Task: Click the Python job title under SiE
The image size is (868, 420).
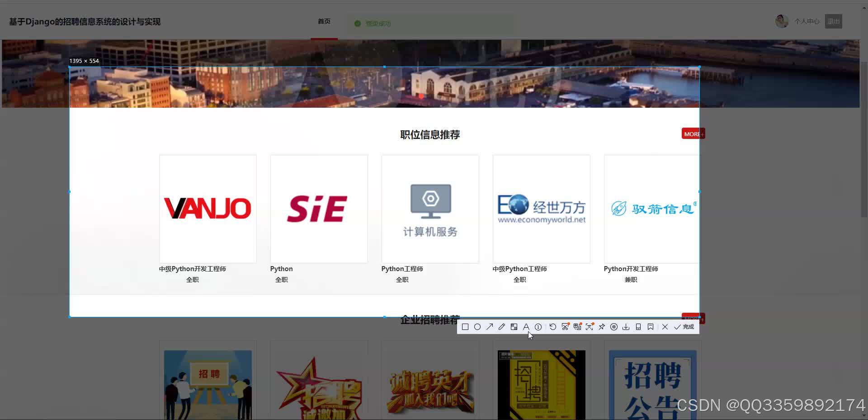Action: [282, 269]
